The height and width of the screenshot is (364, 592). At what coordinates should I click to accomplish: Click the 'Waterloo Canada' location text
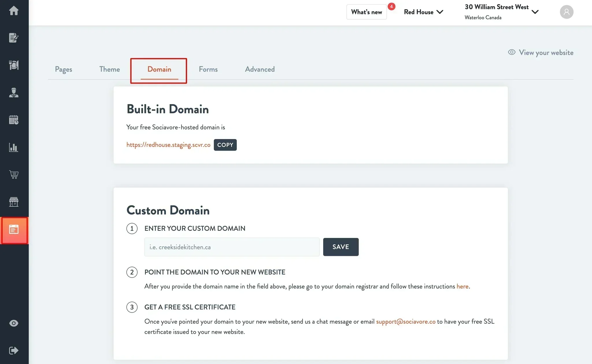(x=483, y=17)
